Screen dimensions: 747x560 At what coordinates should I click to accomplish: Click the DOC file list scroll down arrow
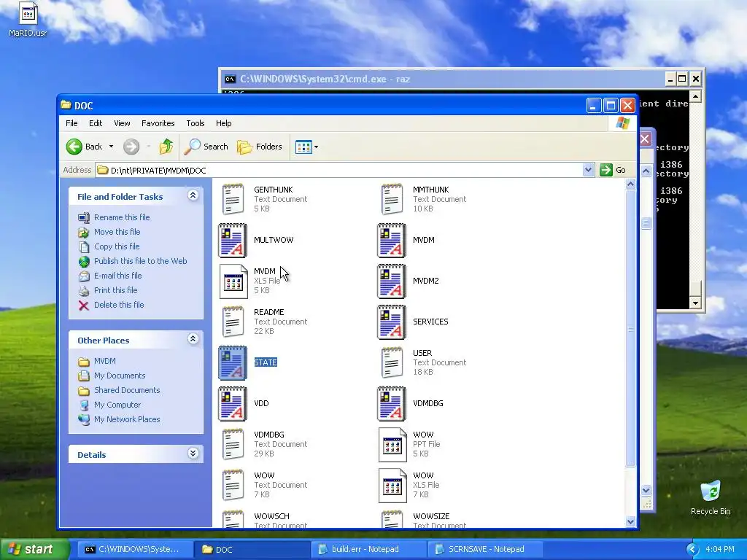pyautogui.click(x=631, y=521)
